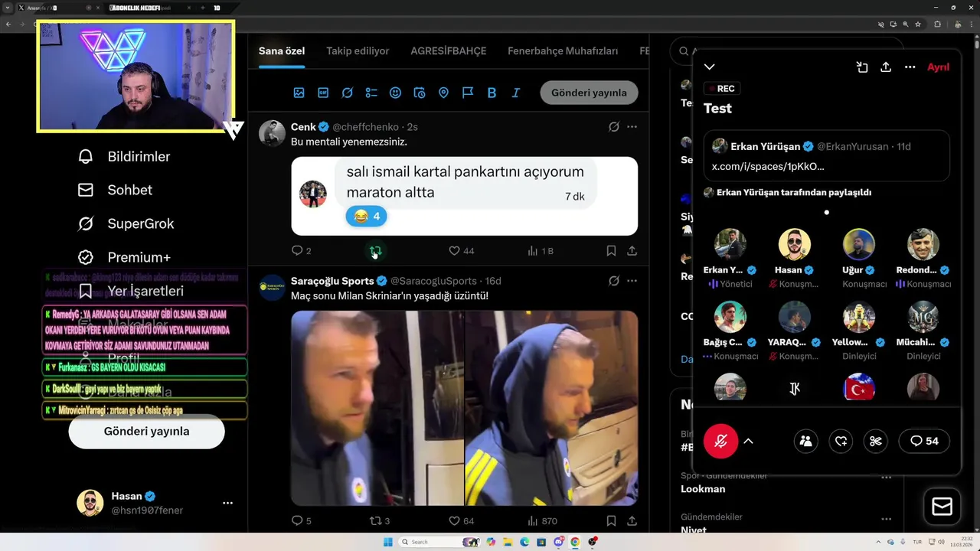Open replies on Cenk's post
The image size is (980, 551).
coord(301,250)
